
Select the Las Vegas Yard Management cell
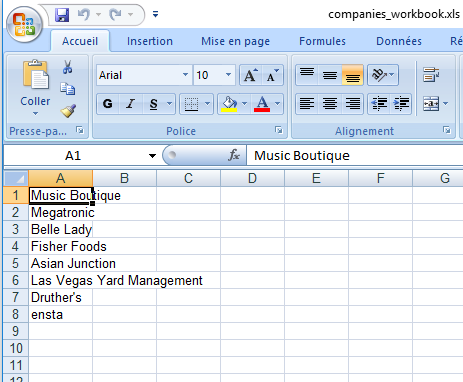pyautogui.click(x=61, y=280)
